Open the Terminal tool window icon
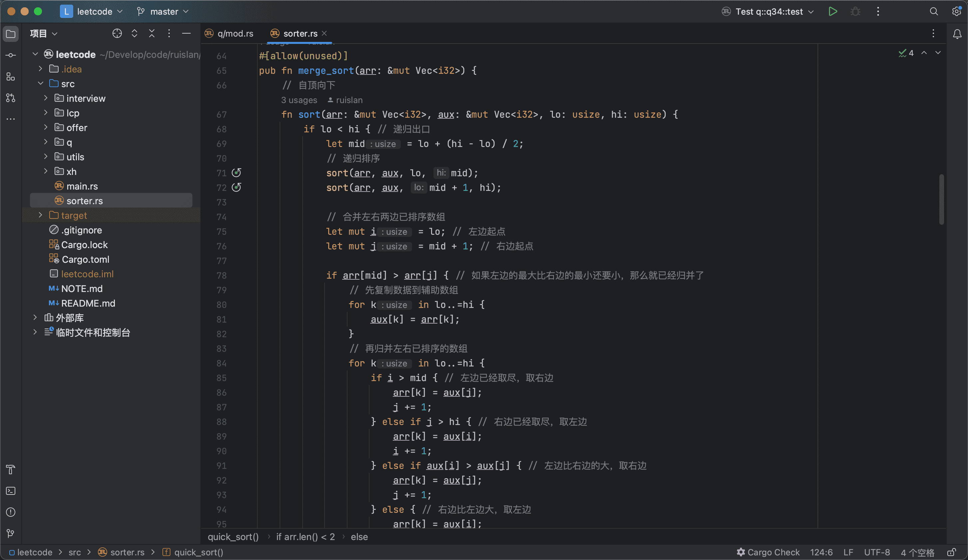 11,491
